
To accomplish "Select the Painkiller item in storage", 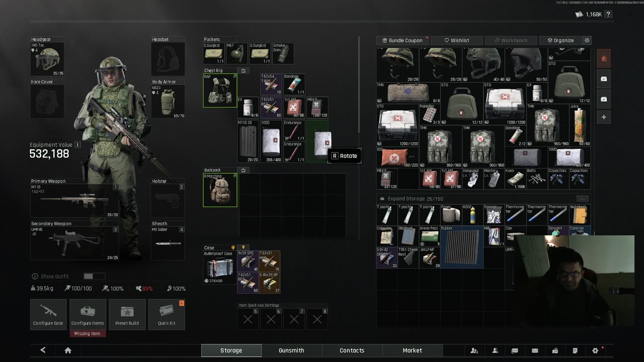I will [x=430, y=115].
